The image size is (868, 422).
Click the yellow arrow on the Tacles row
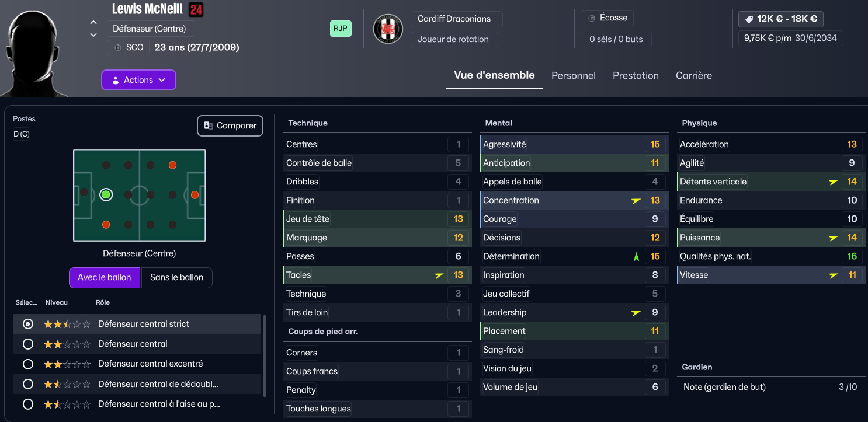point(439,275)
